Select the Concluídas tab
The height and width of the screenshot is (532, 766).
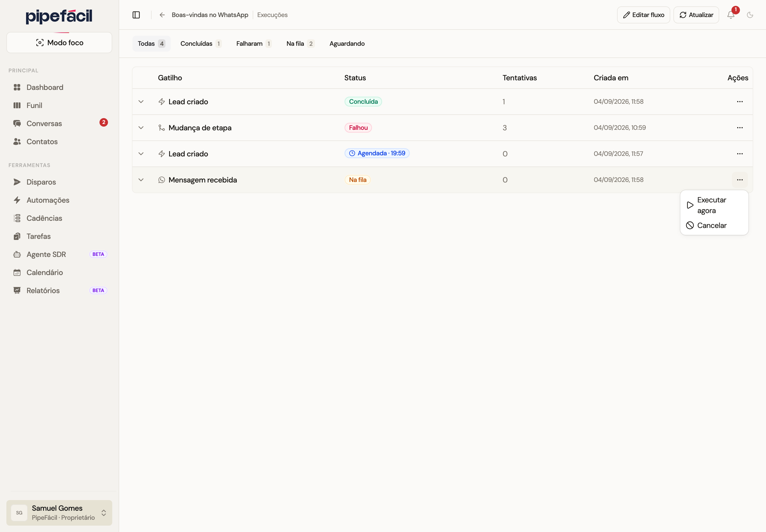(201, 44)
